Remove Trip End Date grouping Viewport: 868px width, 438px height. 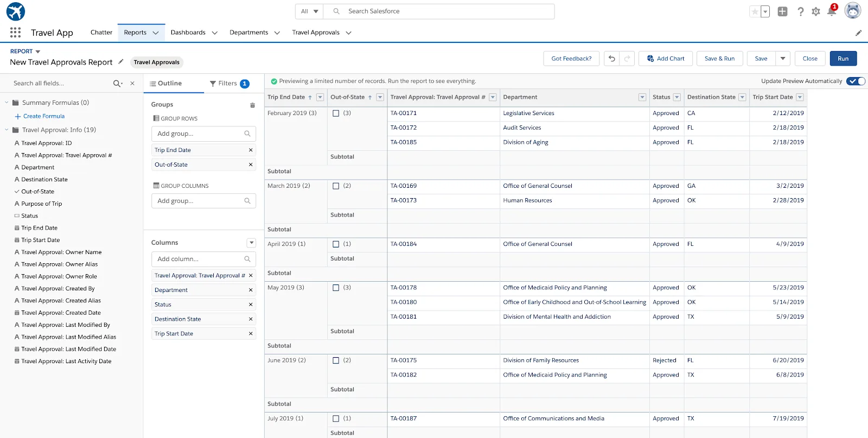click(x=251, y=150)
